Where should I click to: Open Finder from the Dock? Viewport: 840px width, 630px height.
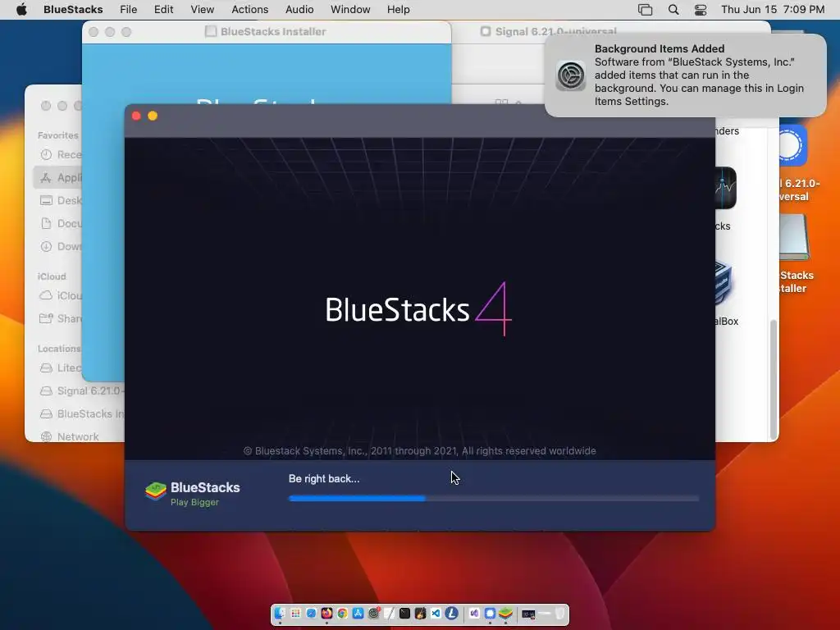click(x=280, y=614)
